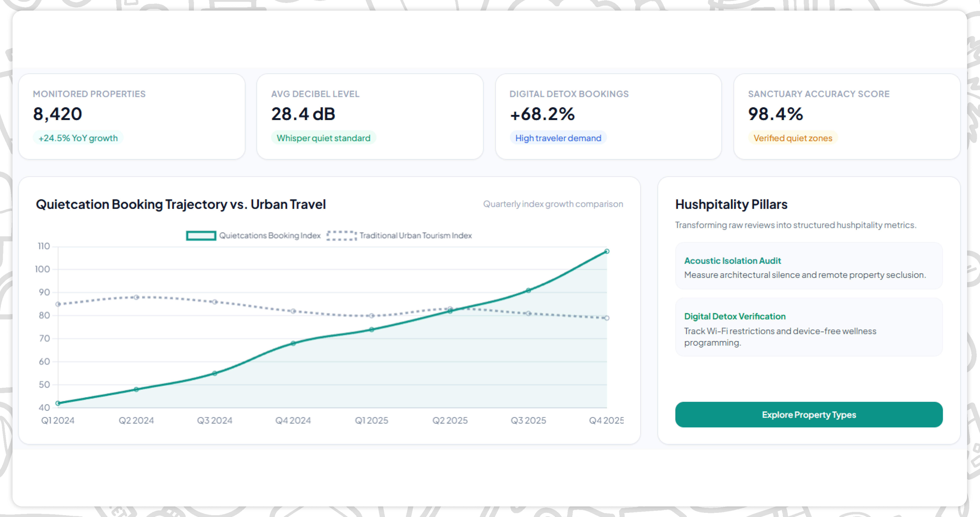
Task: Click the Q1 2024 Quietcations data point
Action: pyautogui.click(x=58, y=403)
